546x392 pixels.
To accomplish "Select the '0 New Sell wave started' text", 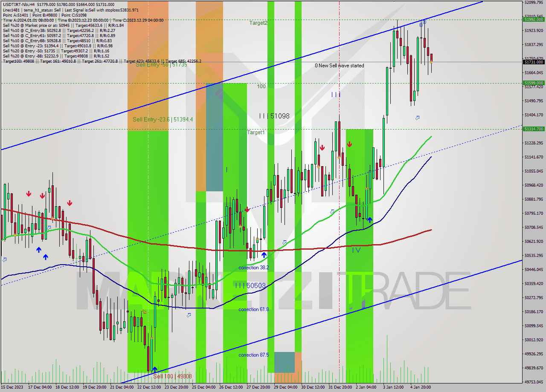I will [x=340, y=66].
